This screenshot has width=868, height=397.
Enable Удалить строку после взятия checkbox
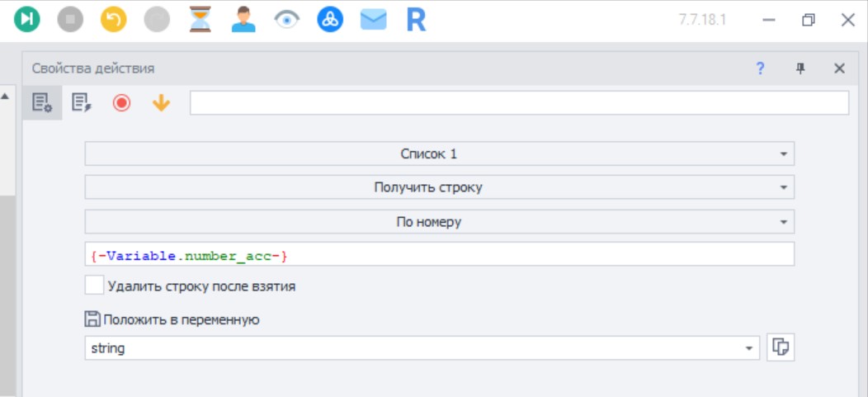tap(95, 286)
